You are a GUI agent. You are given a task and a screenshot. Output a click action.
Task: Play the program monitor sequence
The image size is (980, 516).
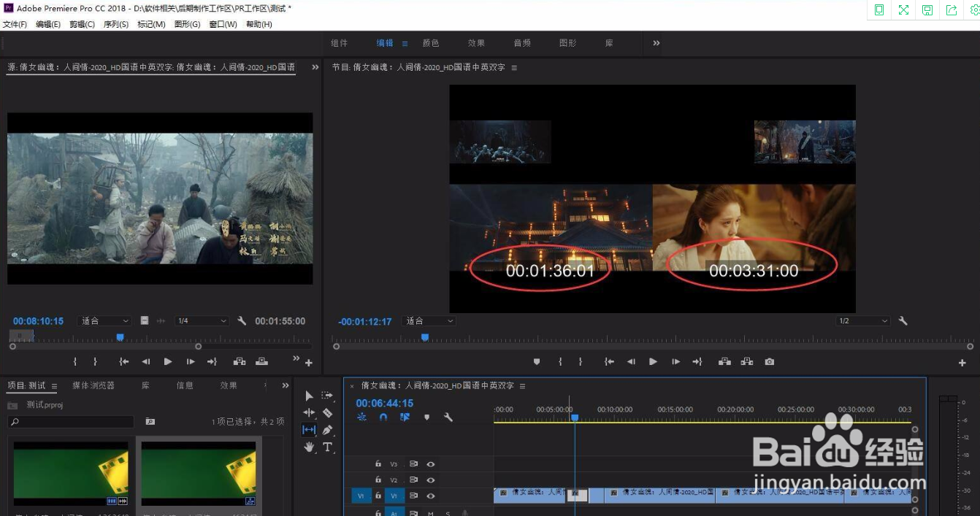click(x=653, y=361)
